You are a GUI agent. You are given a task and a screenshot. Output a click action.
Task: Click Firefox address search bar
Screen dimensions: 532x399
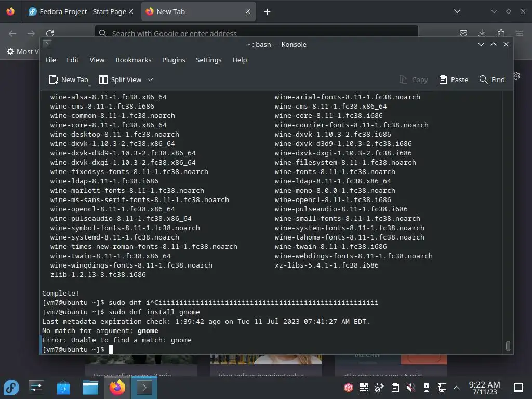point(257,33)
